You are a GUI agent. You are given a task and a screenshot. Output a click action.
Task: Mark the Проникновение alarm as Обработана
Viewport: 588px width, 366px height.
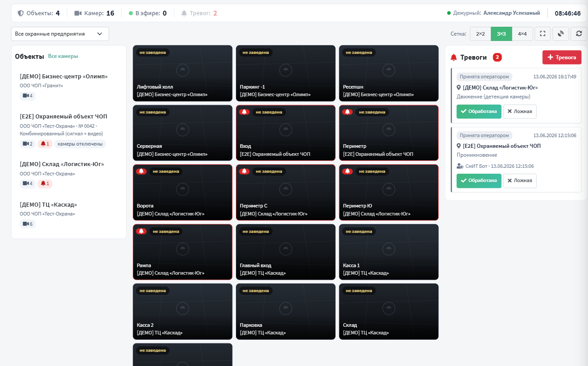click(479, 180)
